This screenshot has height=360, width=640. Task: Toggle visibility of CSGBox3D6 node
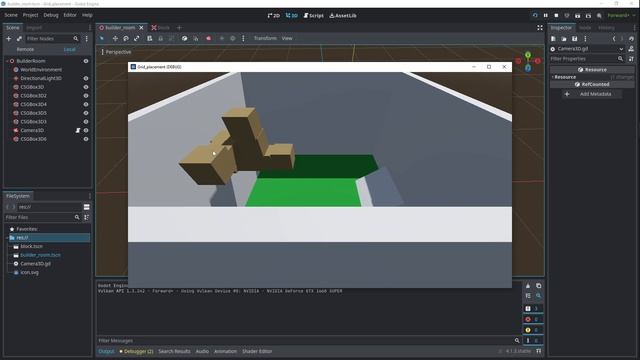[x=86, y=139]
